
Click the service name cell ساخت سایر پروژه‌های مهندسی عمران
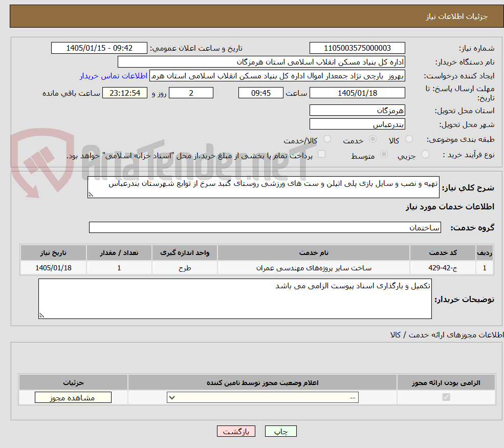click(x=313, y=268)
